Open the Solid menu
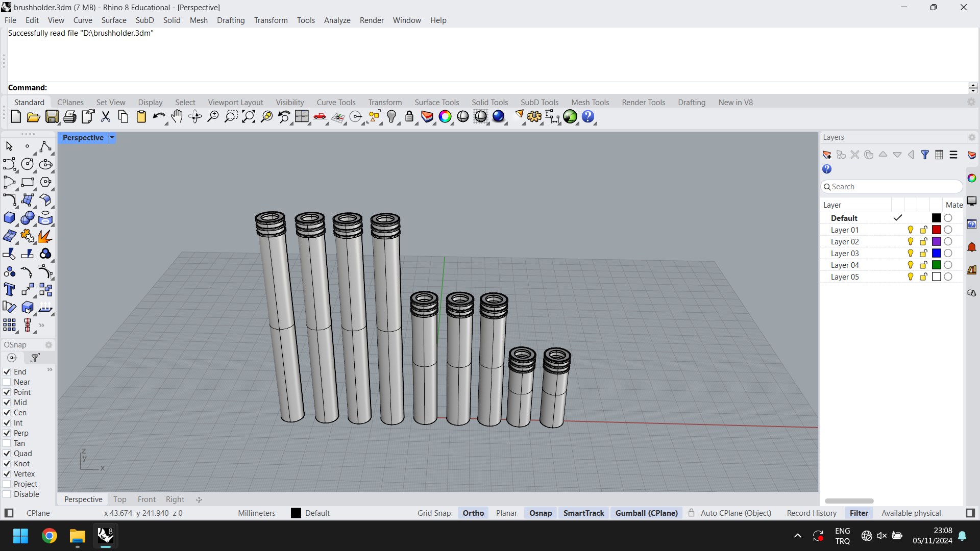 tap(172, 20)
